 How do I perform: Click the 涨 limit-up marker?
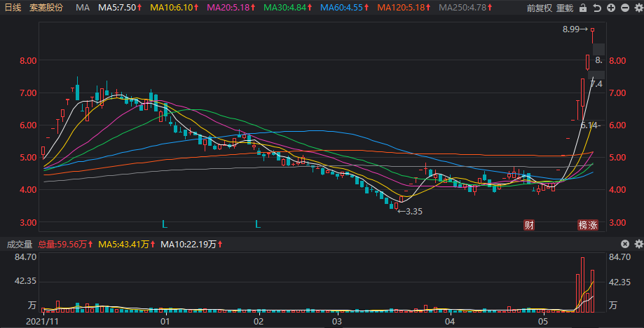593,224
